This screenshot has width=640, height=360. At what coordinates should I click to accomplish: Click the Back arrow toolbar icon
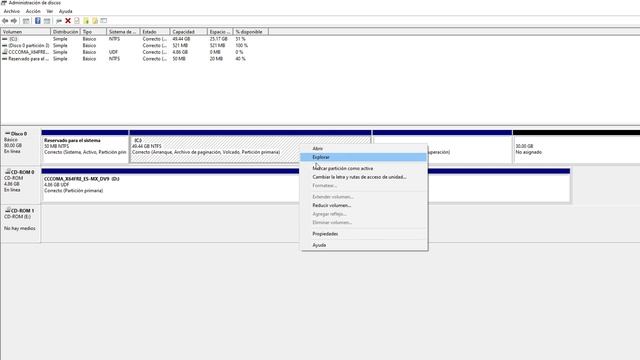(5, 20)
